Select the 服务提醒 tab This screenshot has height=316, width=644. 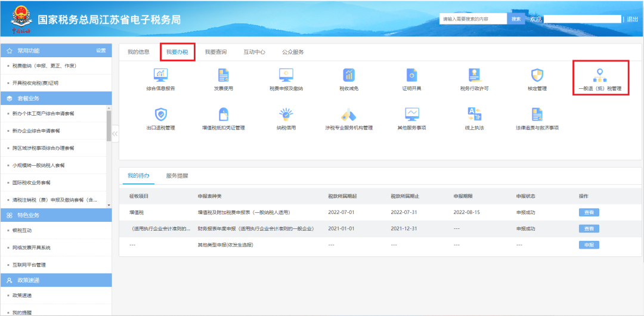click(177, 175)
